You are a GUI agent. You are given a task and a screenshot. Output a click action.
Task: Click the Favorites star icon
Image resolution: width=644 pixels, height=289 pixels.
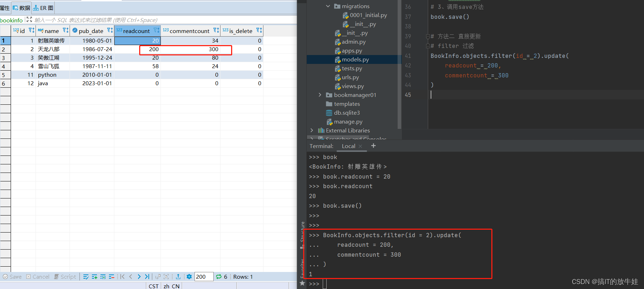[302, 283]
